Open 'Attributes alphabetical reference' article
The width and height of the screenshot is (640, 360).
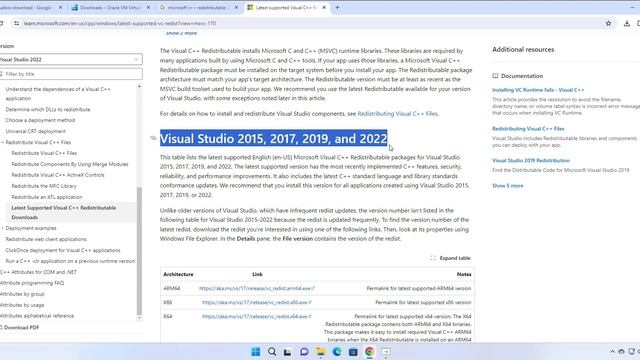37,316
